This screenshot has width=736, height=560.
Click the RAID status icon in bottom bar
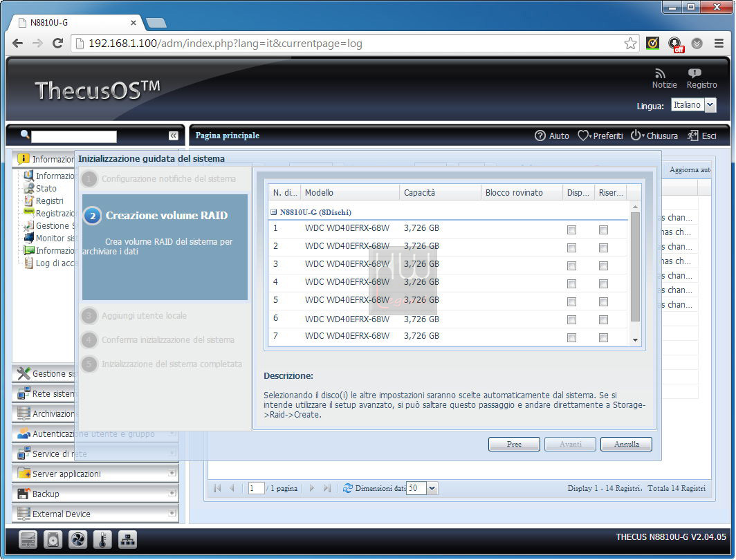coord(28,540)
